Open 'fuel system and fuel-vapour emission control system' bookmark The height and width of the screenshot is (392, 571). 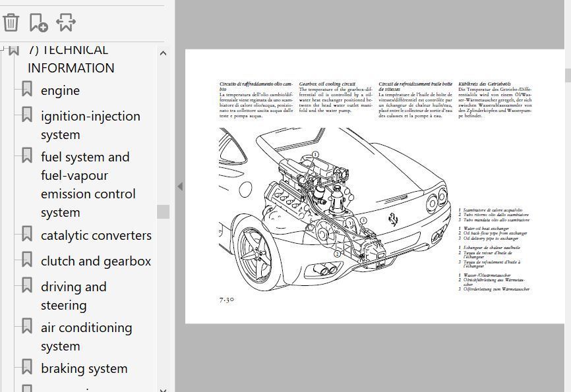(x=88, y=184)
